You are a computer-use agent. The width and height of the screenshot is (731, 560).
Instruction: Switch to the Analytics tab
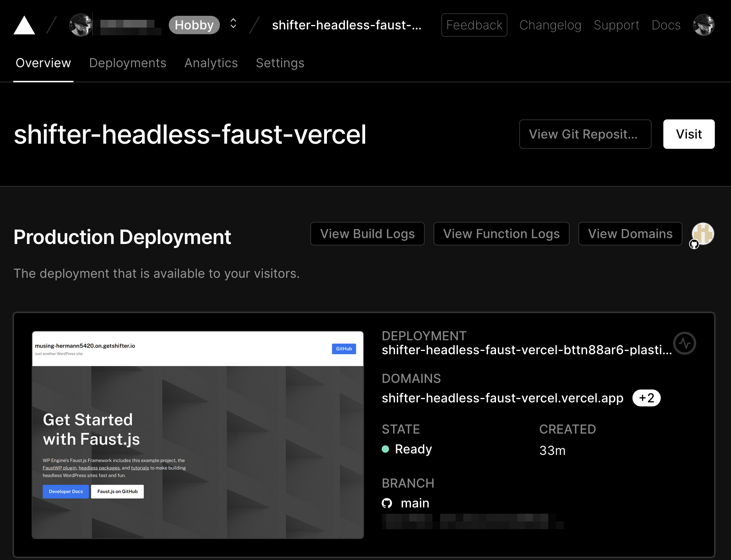[211, 63]
